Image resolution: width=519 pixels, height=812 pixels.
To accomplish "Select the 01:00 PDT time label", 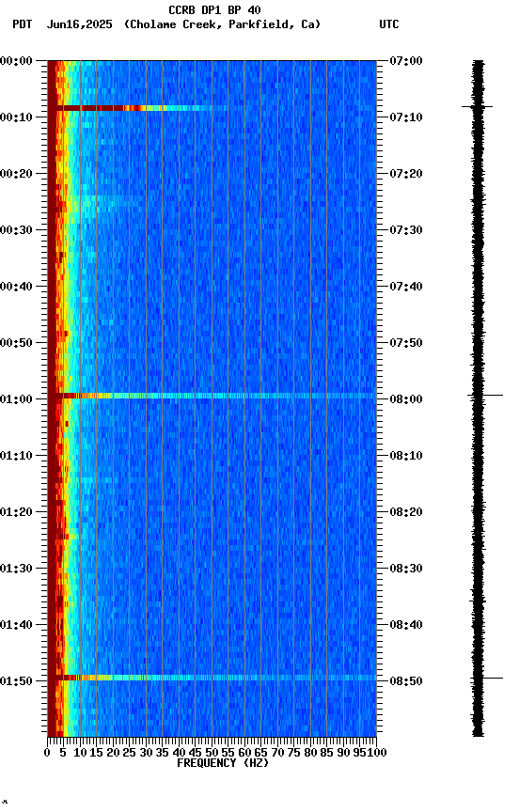I will (x=16, y=399).
